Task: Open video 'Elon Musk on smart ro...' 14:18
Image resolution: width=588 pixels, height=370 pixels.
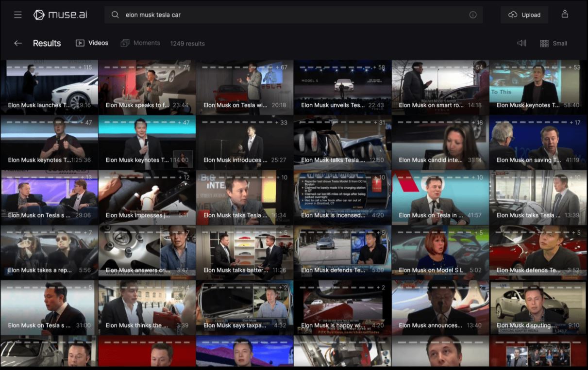Action: click(440, 87)
